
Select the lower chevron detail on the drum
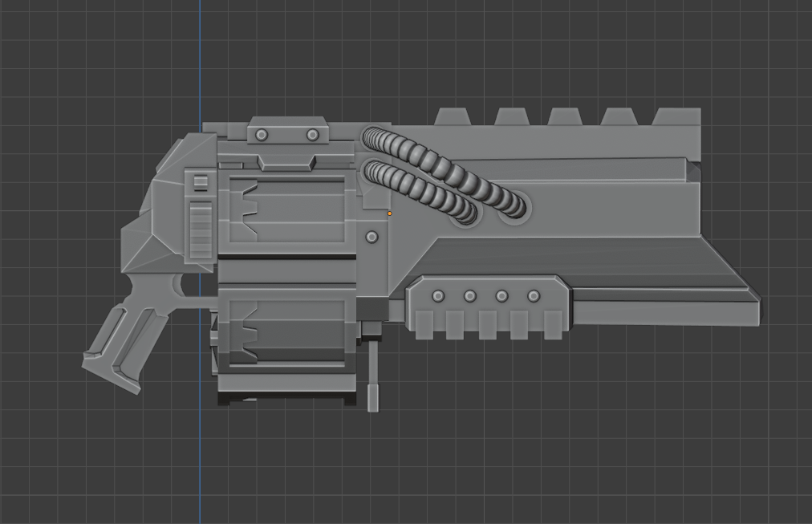(x=249, y=333)
